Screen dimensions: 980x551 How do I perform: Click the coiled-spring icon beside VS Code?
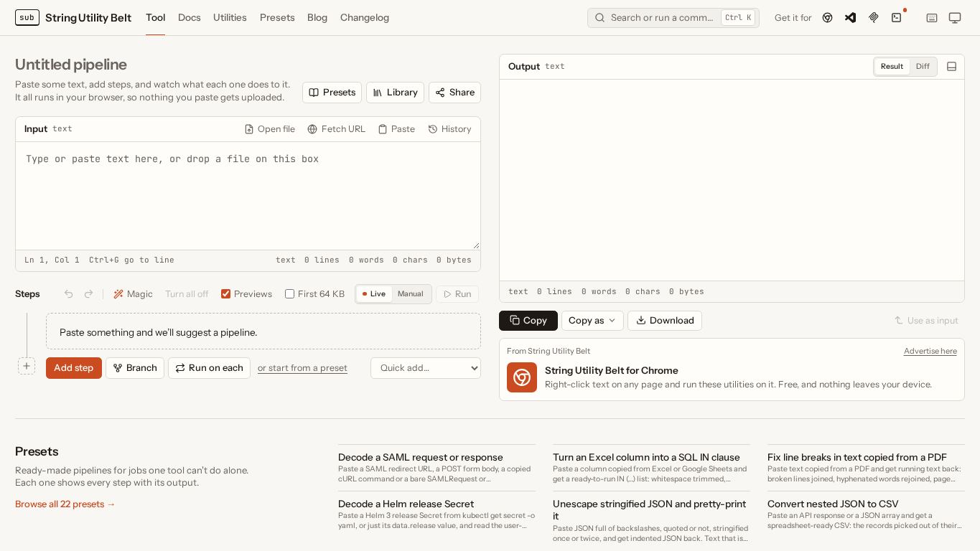(873, 18)
